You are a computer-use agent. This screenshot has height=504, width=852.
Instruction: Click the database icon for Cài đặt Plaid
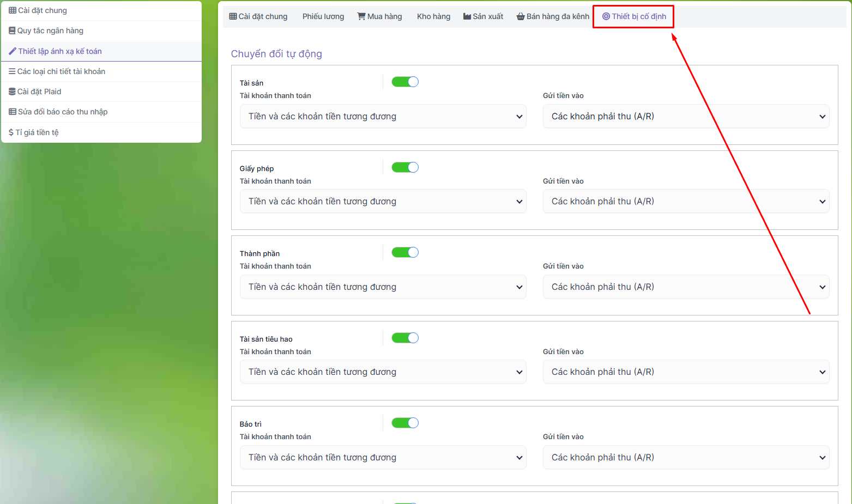(x=12, y=92)
